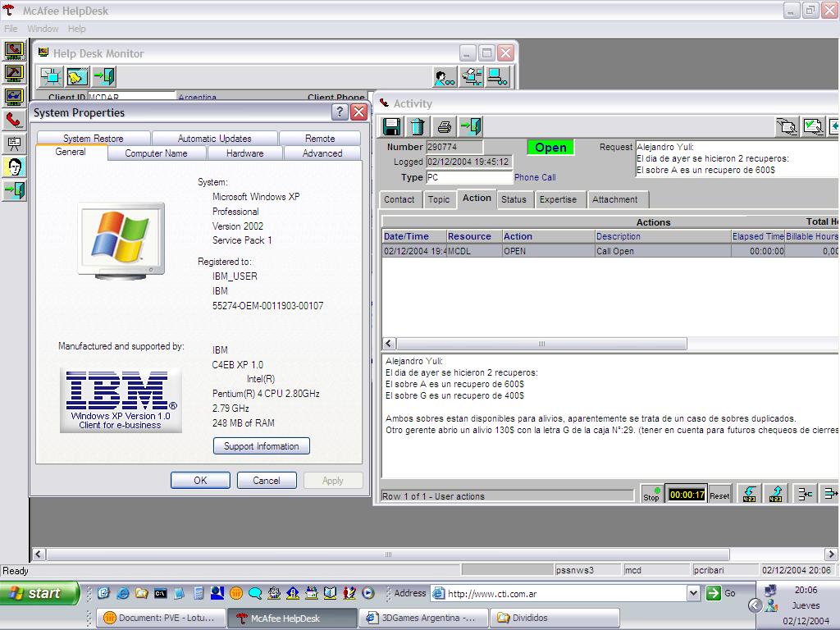
Task: Cancel the System Properties dialog
Action: (267, 481)
